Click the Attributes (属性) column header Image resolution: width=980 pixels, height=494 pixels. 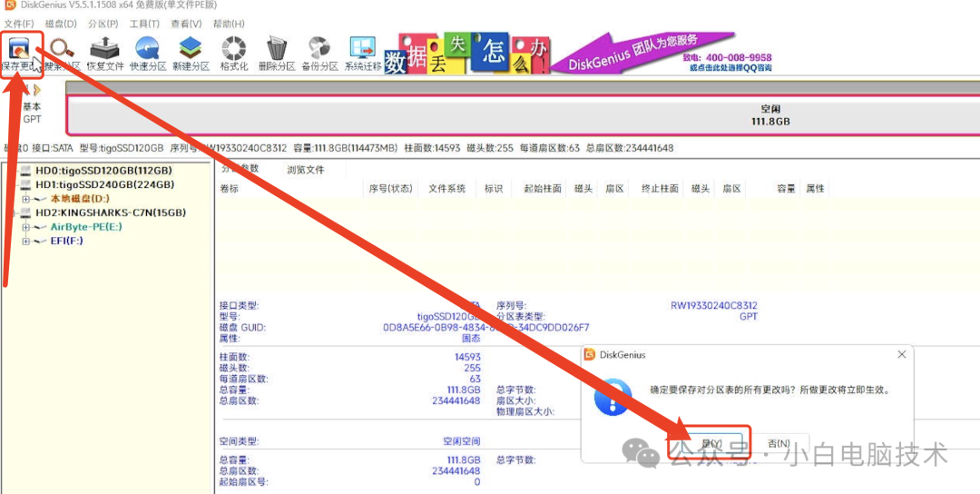coord(815,188)
